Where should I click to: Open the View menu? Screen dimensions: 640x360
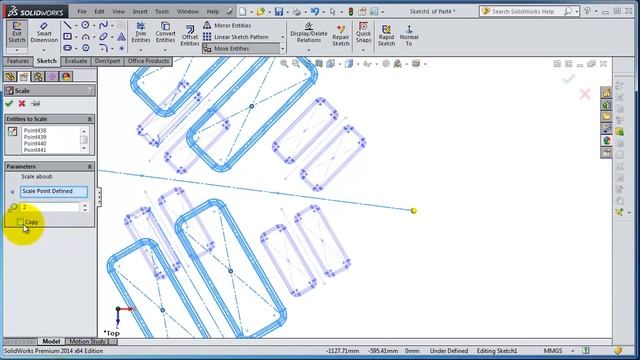118,11
